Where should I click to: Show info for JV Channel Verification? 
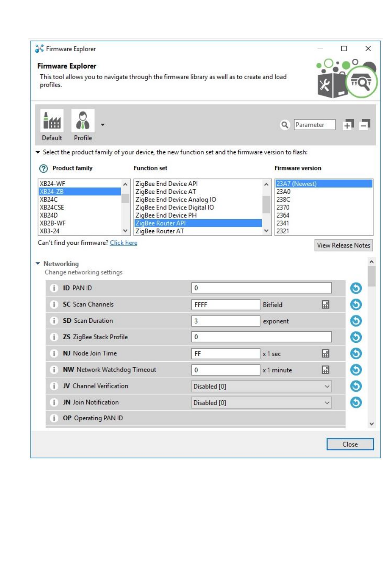(x=54, y=386)
